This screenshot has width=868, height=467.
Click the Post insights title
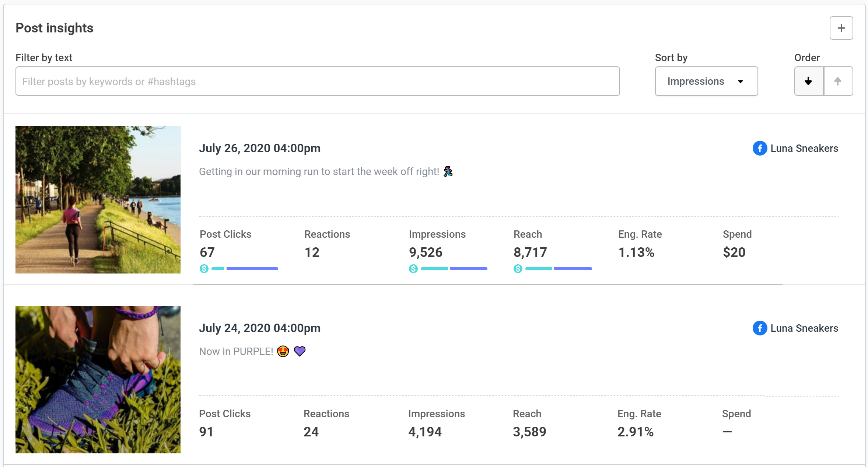(x=55, y=28)
